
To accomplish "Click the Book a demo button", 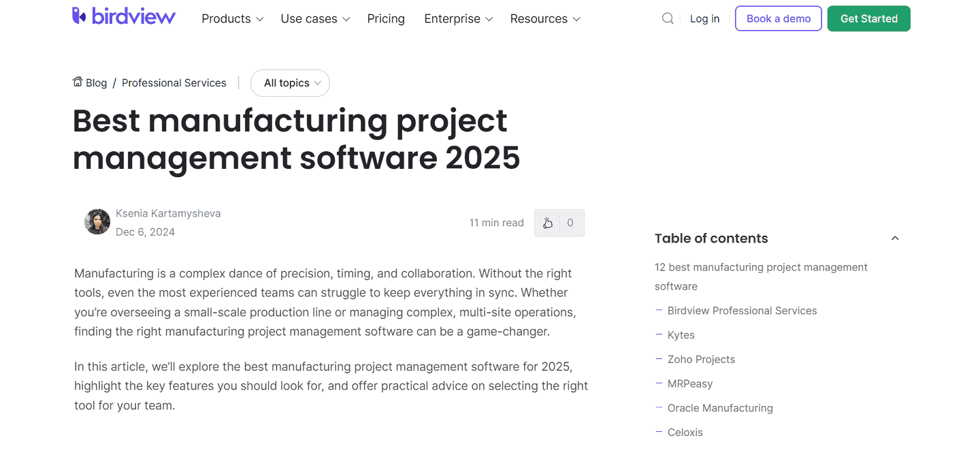I will click(x=778, y=18).
